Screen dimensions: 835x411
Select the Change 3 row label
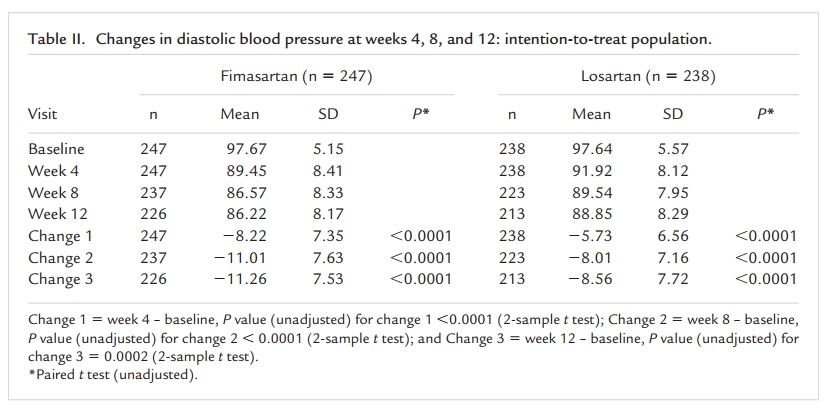point(60,279)
